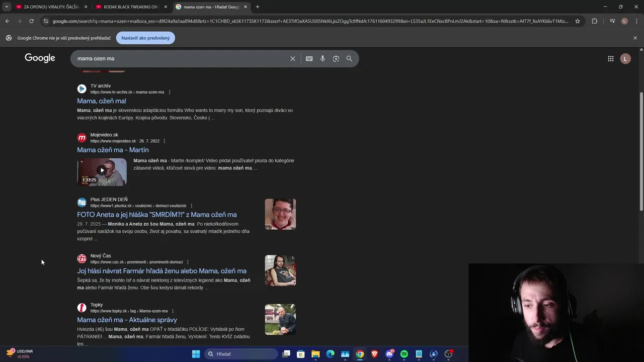
Task: Click the URL address bar
Action: 310,21
